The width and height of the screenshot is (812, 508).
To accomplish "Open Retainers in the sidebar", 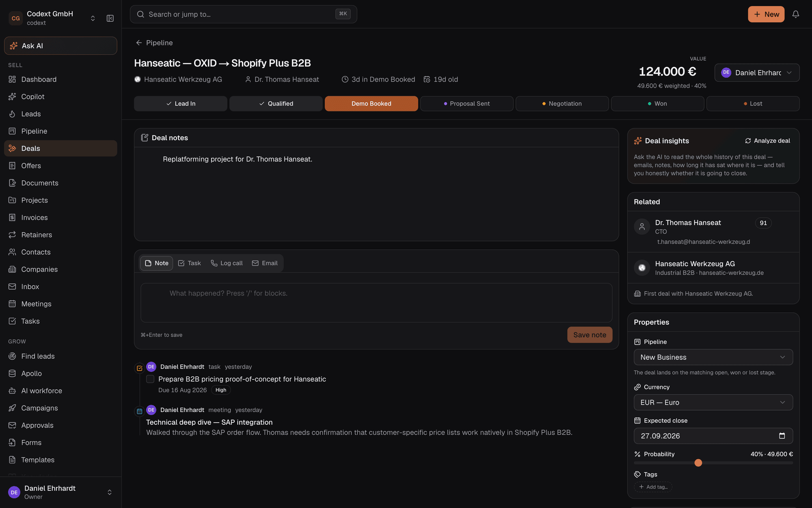I will [60, 235].
